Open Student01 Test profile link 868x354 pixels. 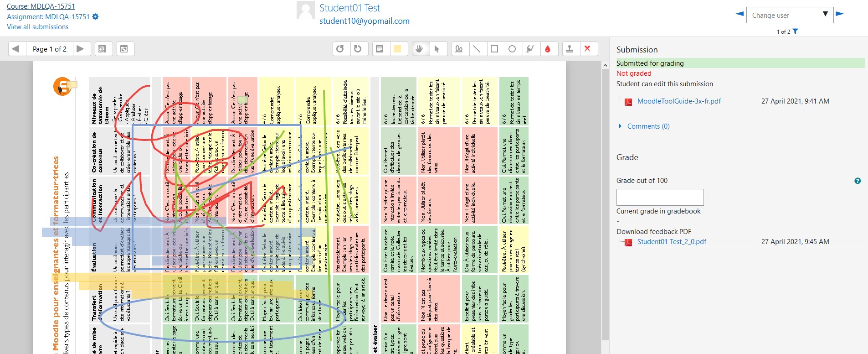click(x=349, y=8)
